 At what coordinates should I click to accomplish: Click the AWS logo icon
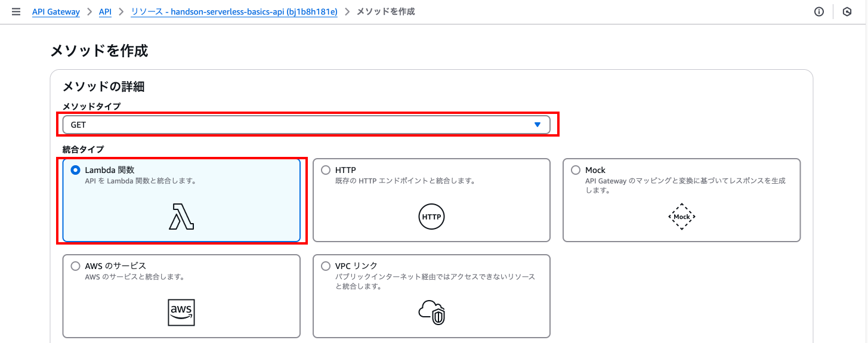tap(181, 313)
